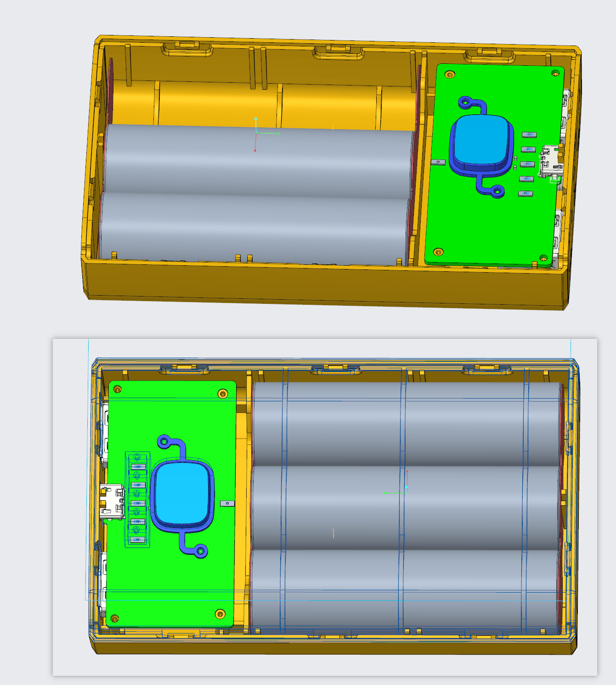Select the top battery cell in the lower view
Image resolution: width=616 pixels, height=685 pixels.
coord(407,423)
